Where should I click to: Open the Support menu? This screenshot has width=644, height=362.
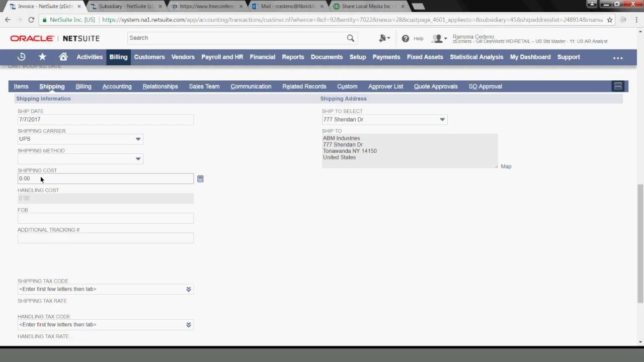(569, 57)
